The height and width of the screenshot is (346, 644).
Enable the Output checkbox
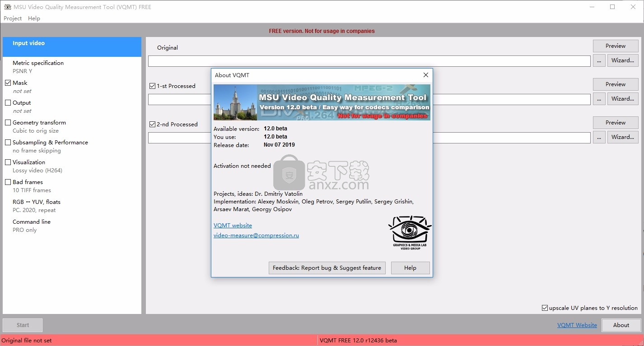pos(8,103)
